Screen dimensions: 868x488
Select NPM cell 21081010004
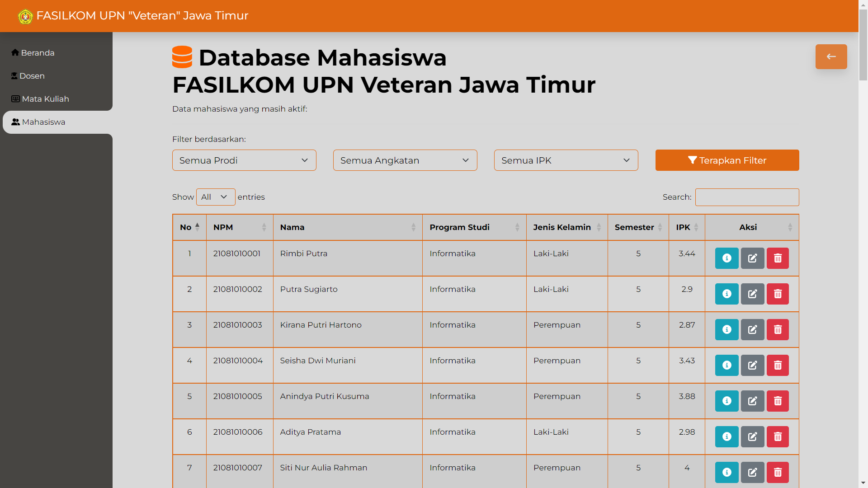click(238, 361)
